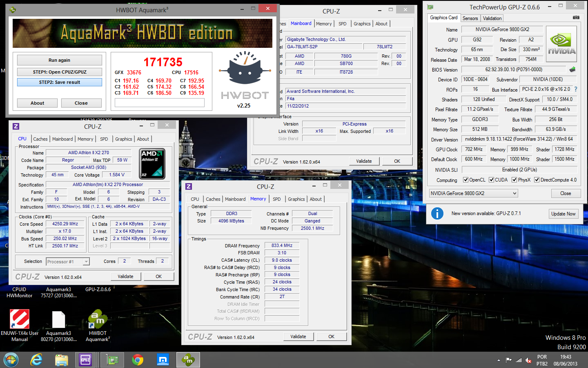Open the NVIDIA GeForce 9800 GX2 GPU dropdown
Viewport: 588px width, 368px height.
point(474,193)
